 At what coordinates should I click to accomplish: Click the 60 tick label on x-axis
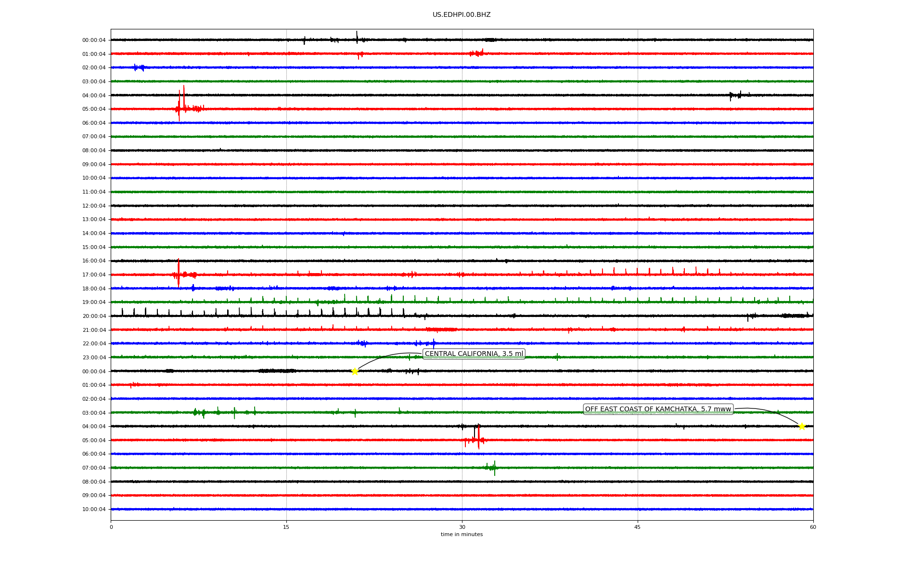pos(812,527)
